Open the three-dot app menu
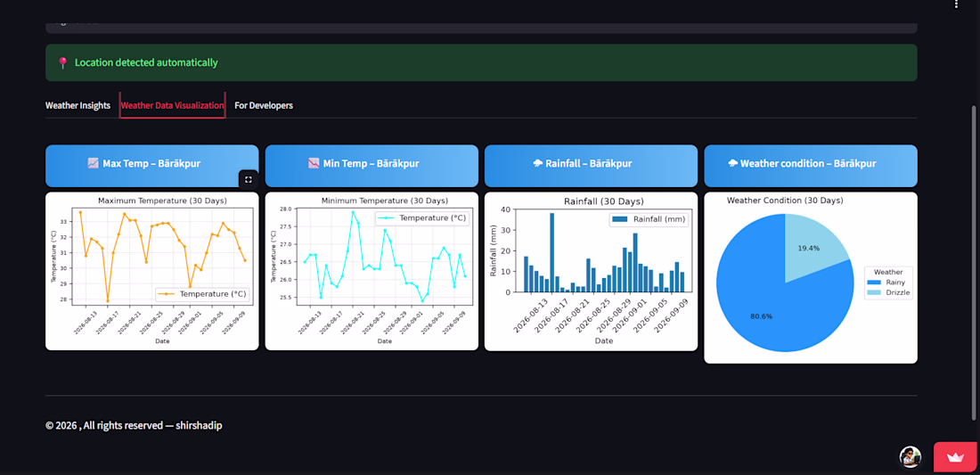980x475 pixels. click(x=956, y=5)
